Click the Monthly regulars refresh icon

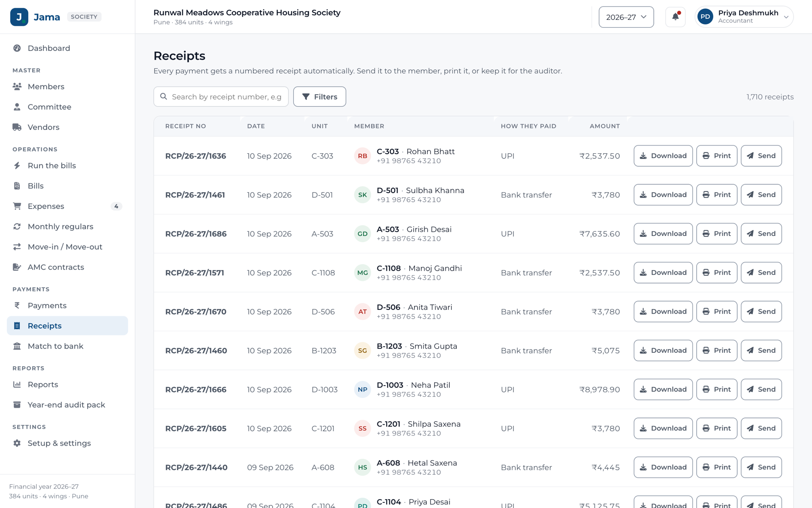tap(17, 226)
